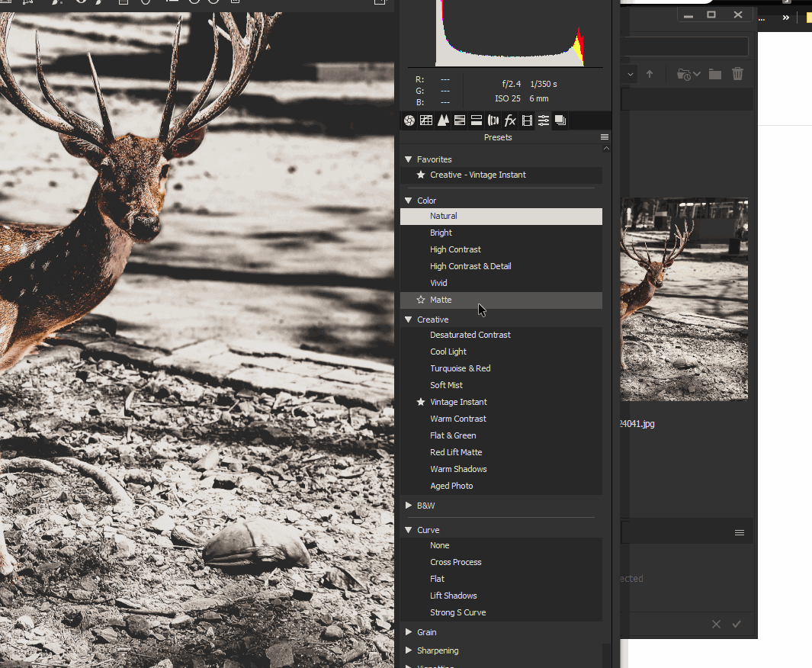The height and width of the screenshot is (668, 812).
Task: Click the trash delete icon in file dialog
Action: [x=737, y=74]
